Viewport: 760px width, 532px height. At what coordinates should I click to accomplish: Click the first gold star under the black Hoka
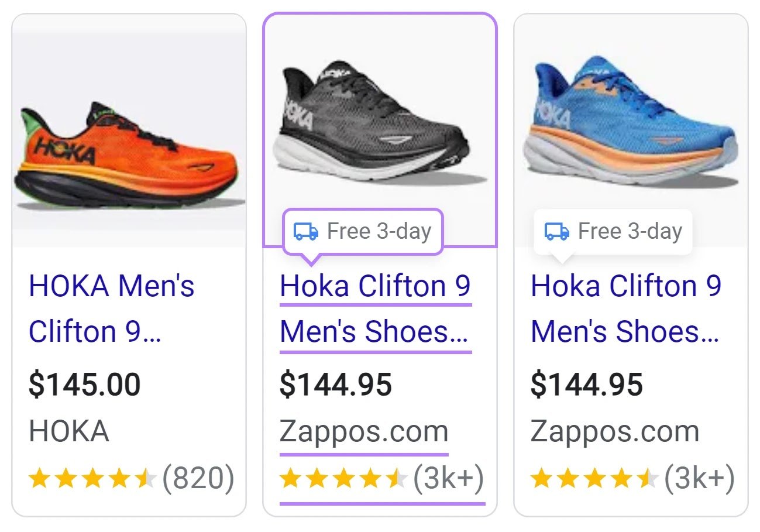point(291,479)
